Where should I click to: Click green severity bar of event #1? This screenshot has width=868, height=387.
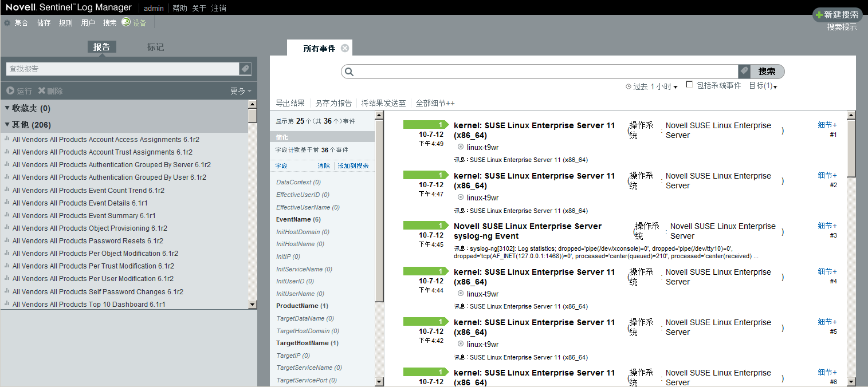(426, 125)
